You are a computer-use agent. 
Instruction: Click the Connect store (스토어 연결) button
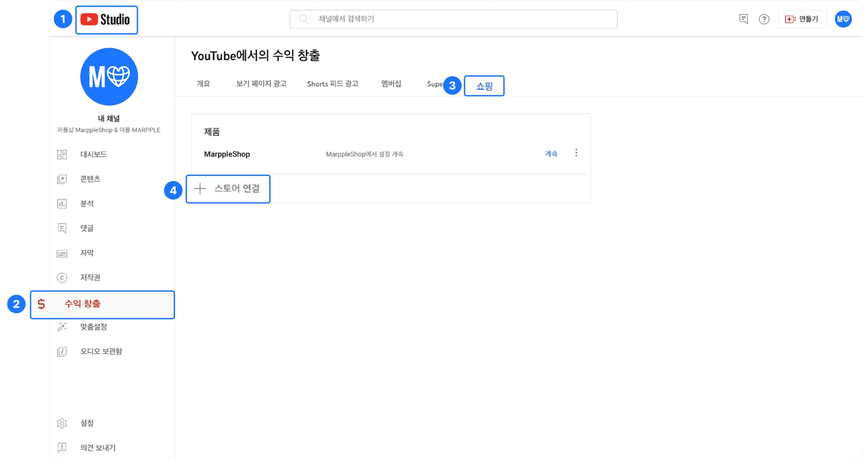click(x=228, y=189)
